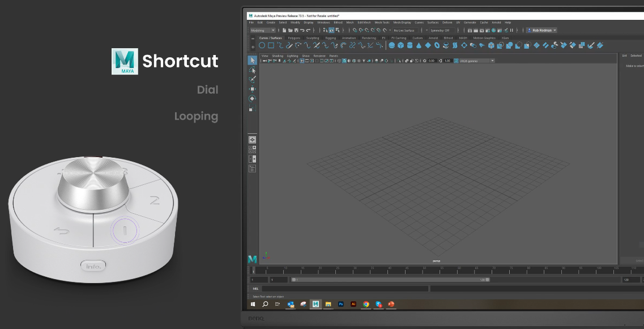Screen dimensions: 644x329
Task: Click the cone primitive shelf icon
Action: tap(419, 45)
